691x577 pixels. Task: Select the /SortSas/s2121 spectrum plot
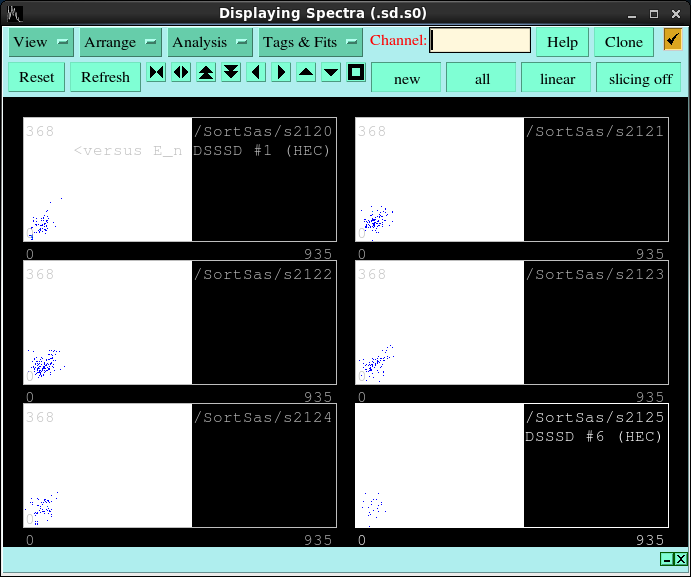[x=512, y=179]
